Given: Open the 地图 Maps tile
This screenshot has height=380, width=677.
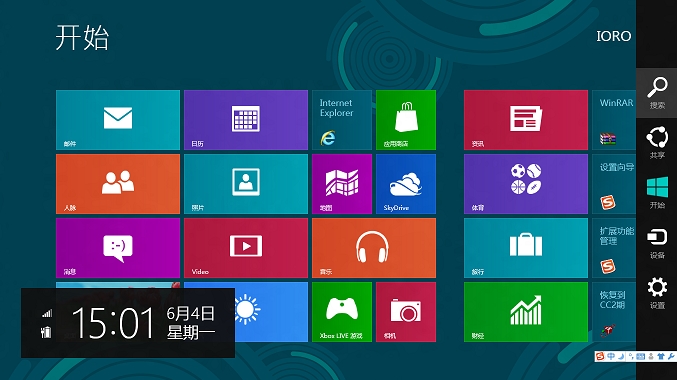Looking at the screenshot, I should coord(342,184).
